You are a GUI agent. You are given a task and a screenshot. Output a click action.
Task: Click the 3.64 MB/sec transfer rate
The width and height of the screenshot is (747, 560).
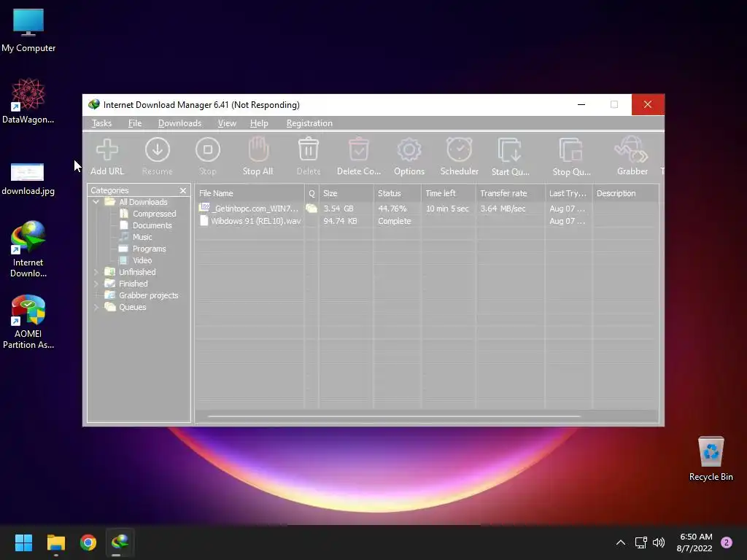coord(503,209)
